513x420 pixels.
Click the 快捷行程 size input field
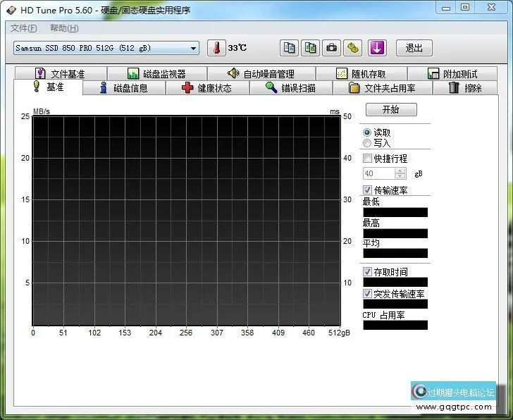coord(378,173)
